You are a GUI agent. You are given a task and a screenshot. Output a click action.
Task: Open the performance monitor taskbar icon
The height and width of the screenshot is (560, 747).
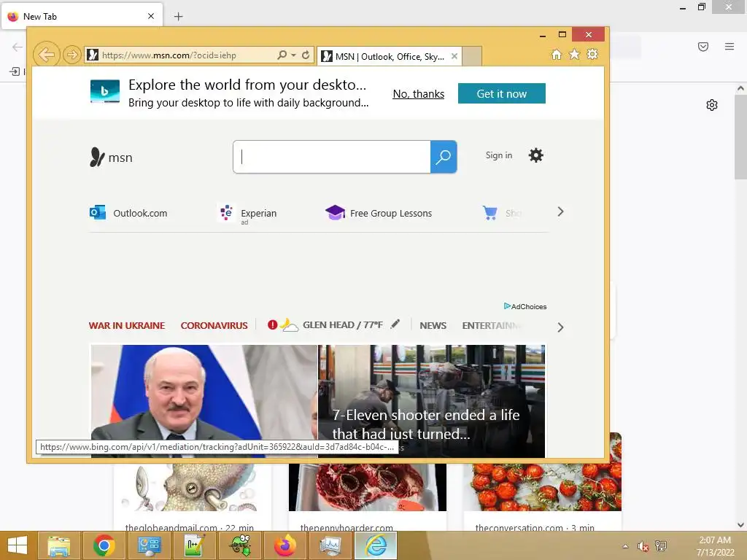pos(330,545)
